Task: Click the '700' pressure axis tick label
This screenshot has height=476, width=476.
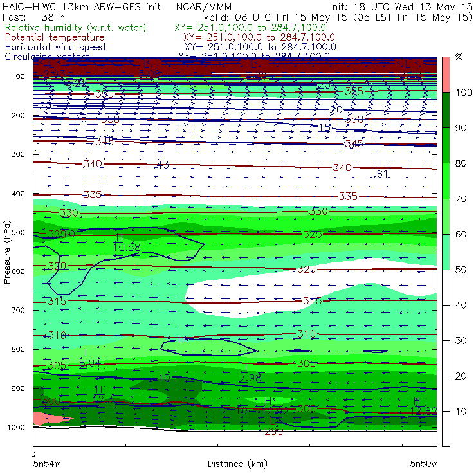Action: point(18,310)
